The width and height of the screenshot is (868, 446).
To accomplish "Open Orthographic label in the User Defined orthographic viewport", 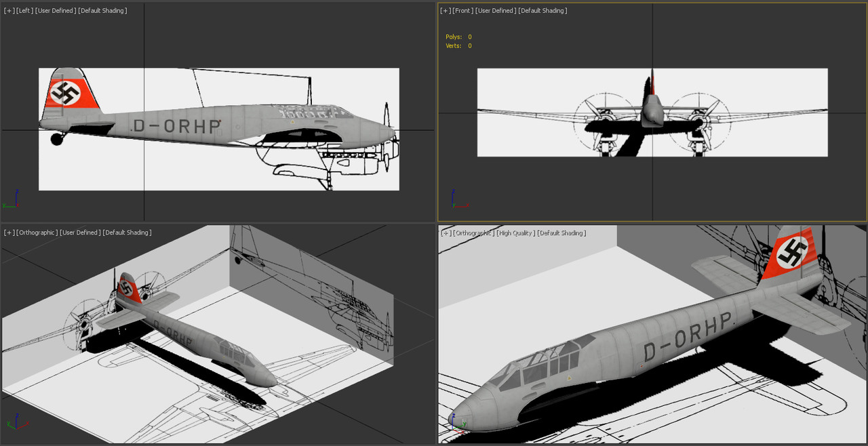I will (37, 232).
